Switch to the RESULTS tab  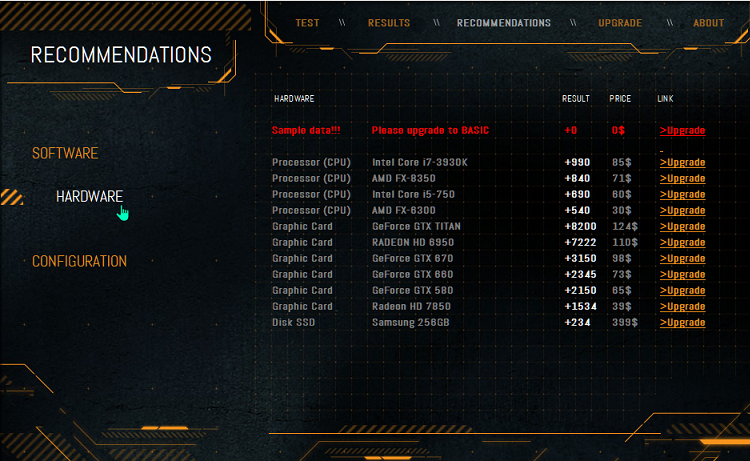tap(389, 23)
